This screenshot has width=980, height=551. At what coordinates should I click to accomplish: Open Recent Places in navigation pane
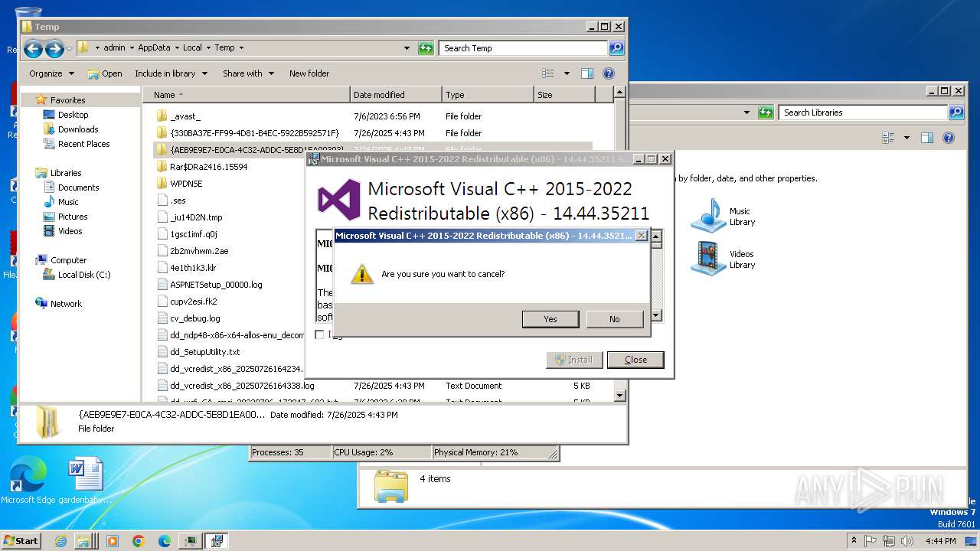pyautogui.click(x=83, y=144)
